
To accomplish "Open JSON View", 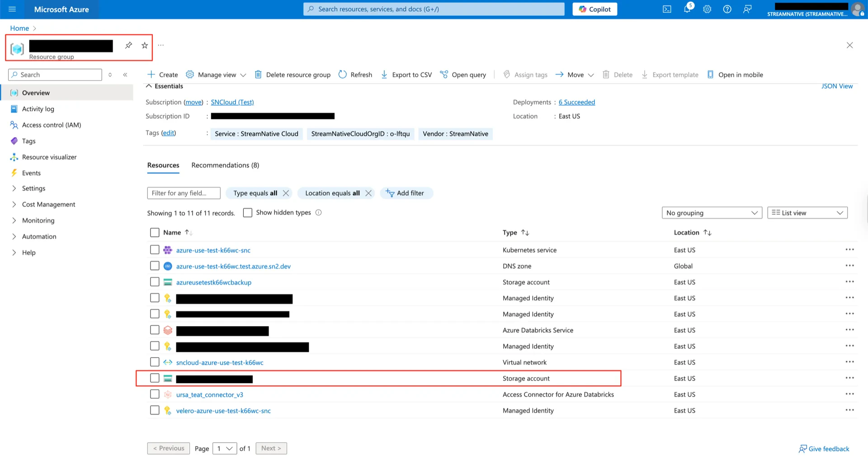I will click(x=837, y=86).
